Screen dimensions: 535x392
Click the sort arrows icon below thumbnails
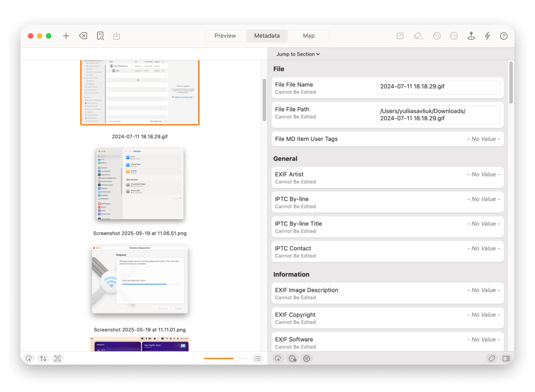click(43, 358)
